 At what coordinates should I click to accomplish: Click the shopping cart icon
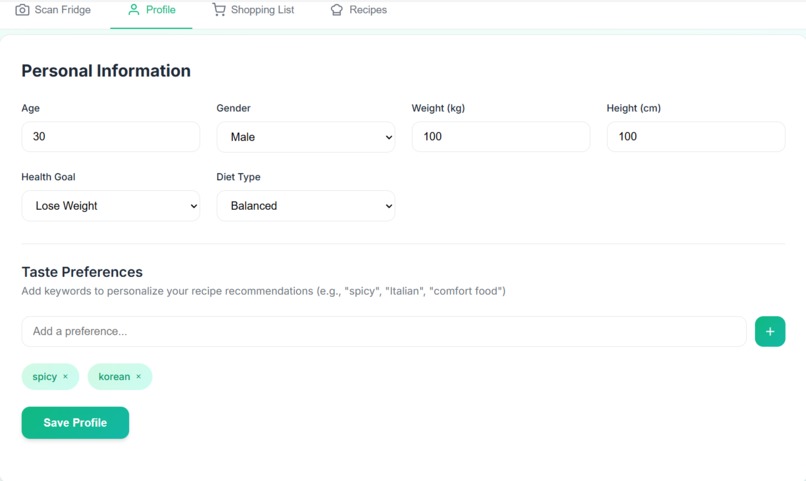219,10
